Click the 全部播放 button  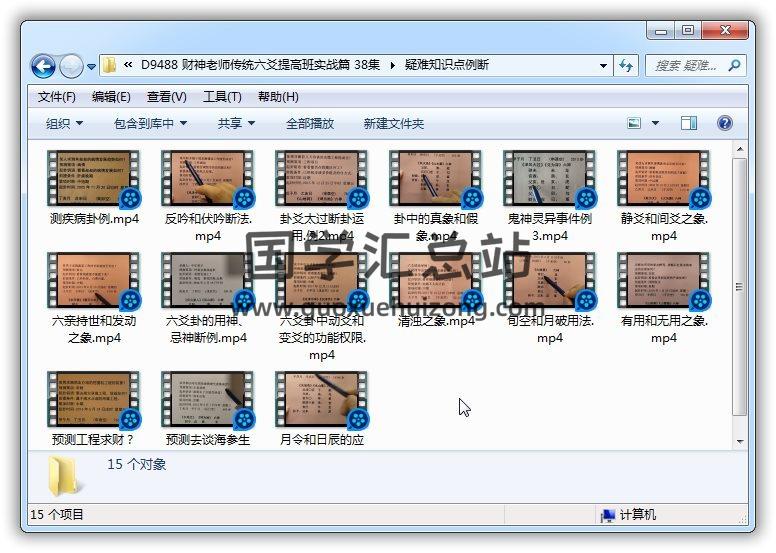[x=310, y=123]
